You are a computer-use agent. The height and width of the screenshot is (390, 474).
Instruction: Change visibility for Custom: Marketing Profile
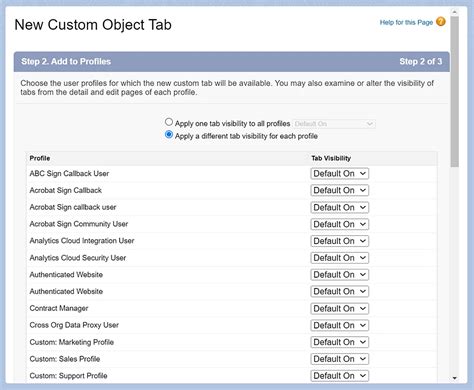click(x=339, y=342)
